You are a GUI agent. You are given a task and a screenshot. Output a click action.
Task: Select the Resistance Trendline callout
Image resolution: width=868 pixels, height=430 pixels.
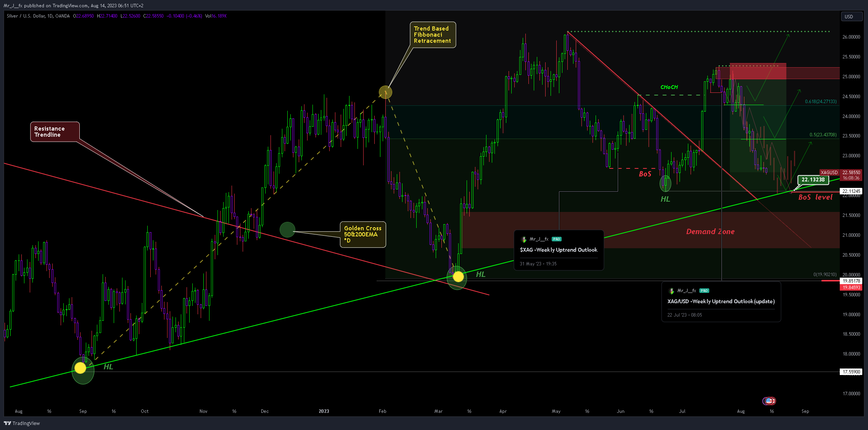pos(55,132)
